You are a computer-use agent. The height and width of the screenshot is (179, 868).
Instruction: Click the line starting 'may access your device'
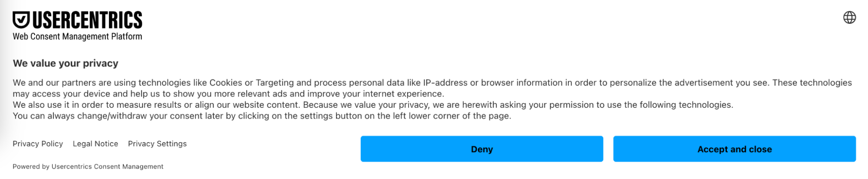click(x=228, y=94)
